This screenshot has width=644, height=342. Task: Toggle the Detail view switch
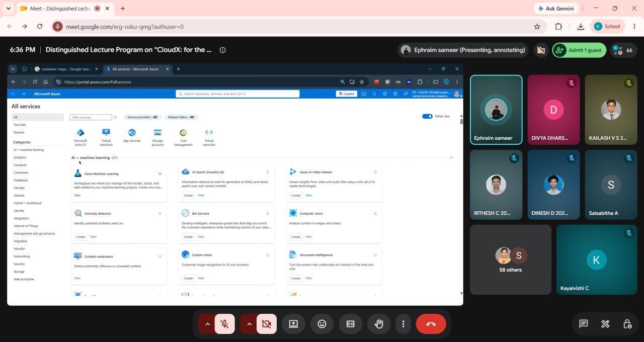(x=427, y=116)
